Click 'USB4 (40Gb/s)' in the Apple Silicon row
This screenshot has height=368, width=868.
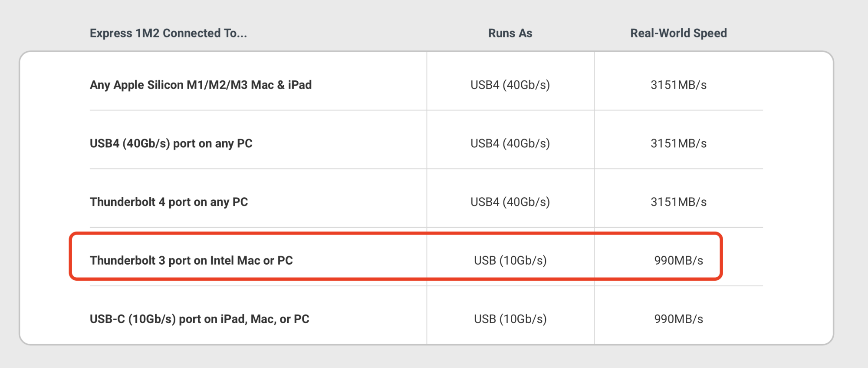510,85
